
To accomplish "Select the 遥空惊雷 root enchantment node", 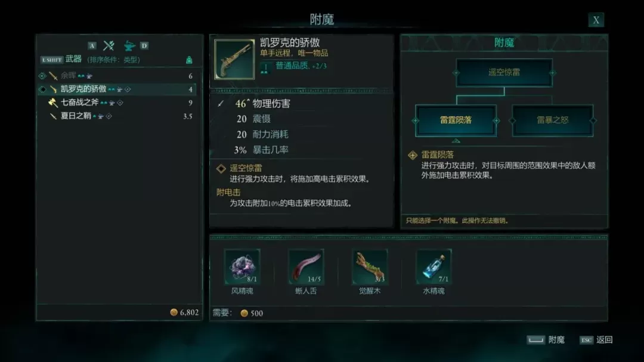I will click(504, 72).
